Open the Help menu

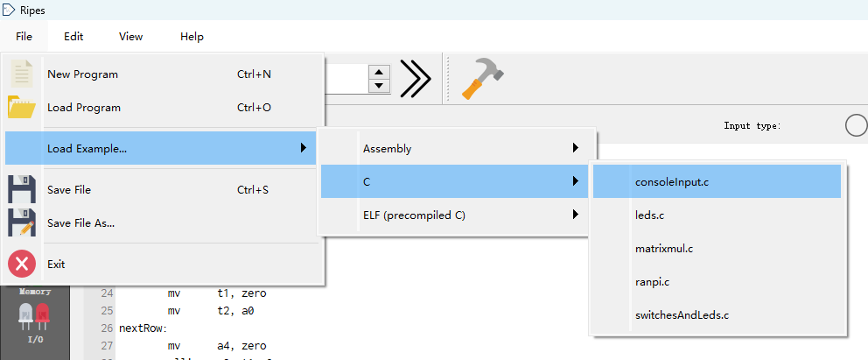192,37
